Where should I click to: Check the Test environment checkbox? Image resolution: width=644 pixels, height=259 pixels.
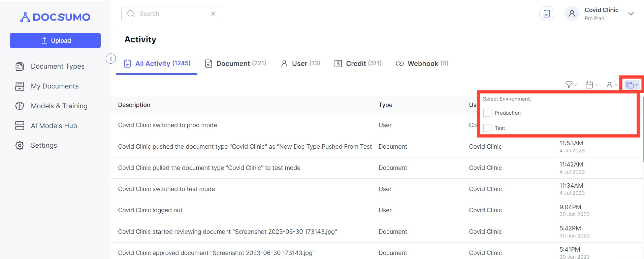coord(487,128)
